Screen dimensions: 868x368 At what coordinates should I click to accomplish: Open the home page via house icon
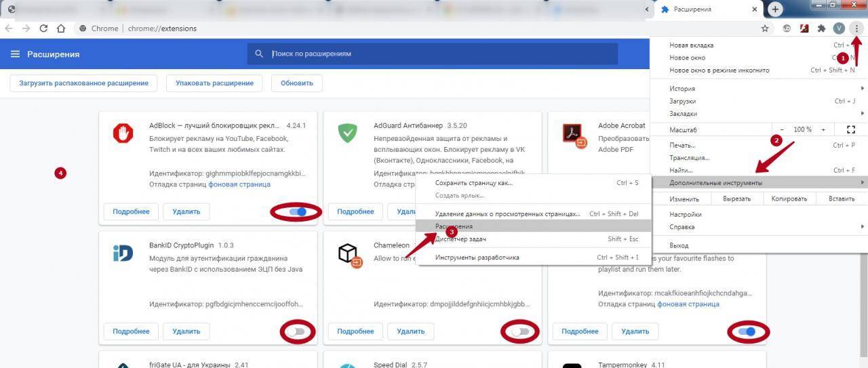(61, 28)
